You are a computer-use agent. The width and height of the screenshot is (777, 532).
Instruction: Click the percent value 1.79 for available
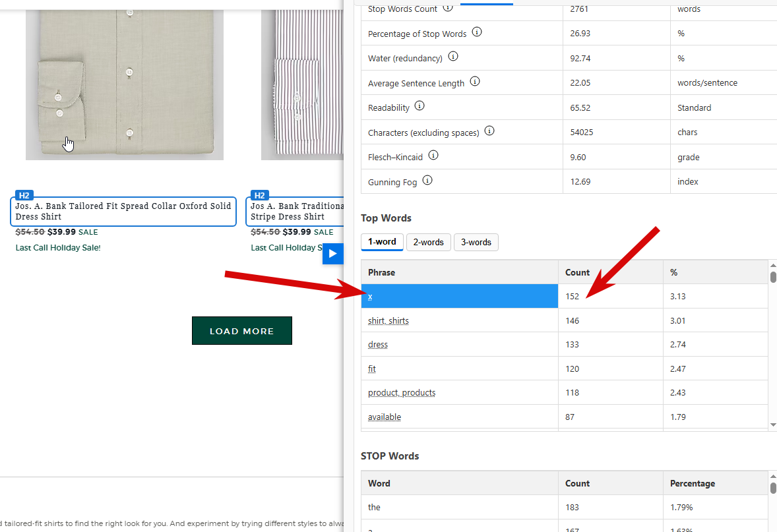pos(678,417)
